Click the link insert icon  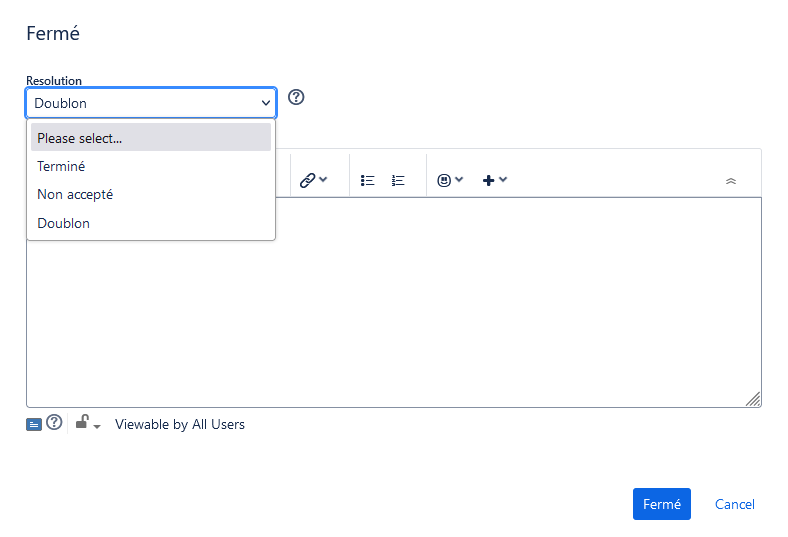click(307, 180)
